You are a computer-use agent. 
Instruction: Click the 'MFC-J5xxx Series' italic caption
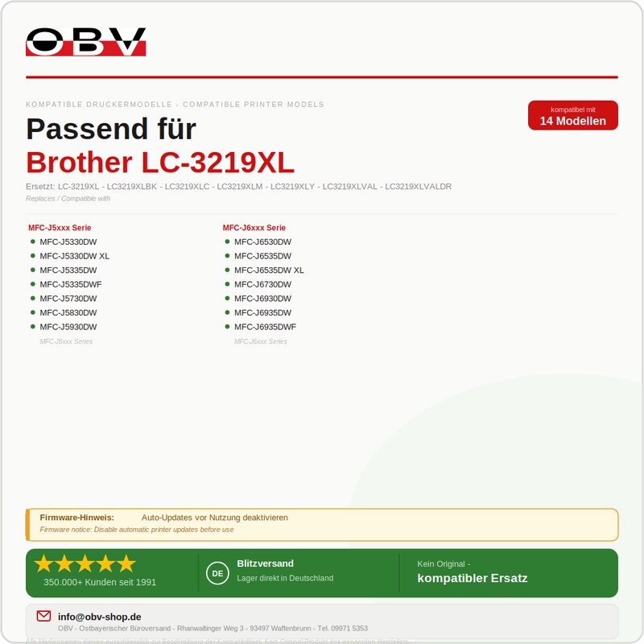(x=66, y=341)
